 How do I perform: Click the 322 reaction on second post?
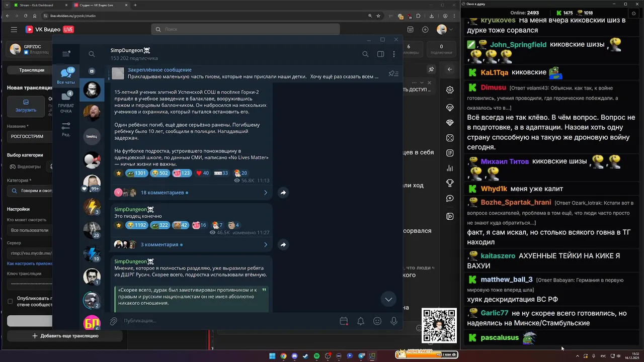(x=160, y=225)
